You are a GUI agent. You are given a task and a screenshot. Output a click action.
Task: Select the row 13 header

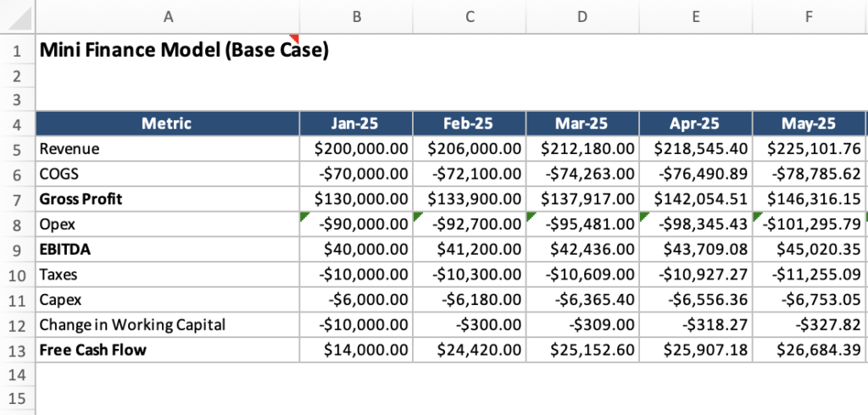[17, 350]
